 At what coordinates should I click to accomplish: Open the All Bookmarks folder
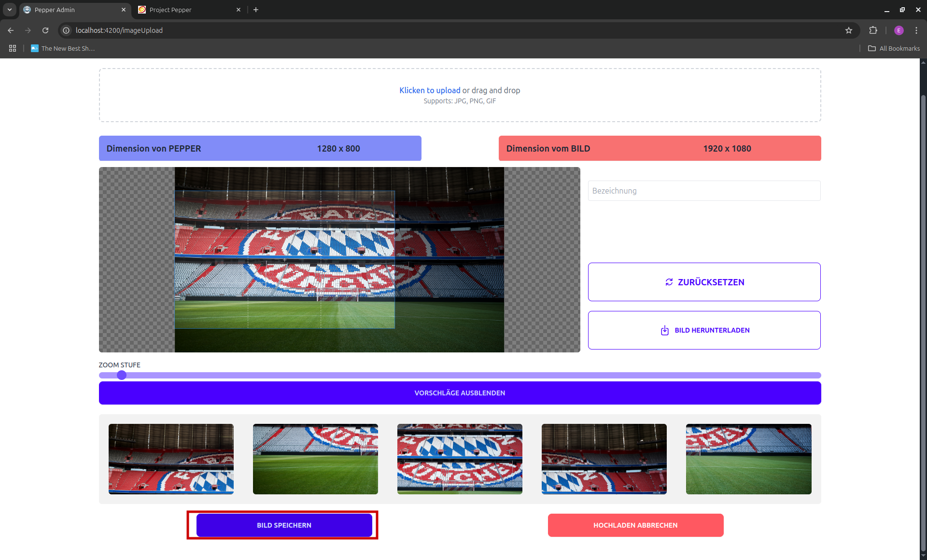[x=894, y=48]
